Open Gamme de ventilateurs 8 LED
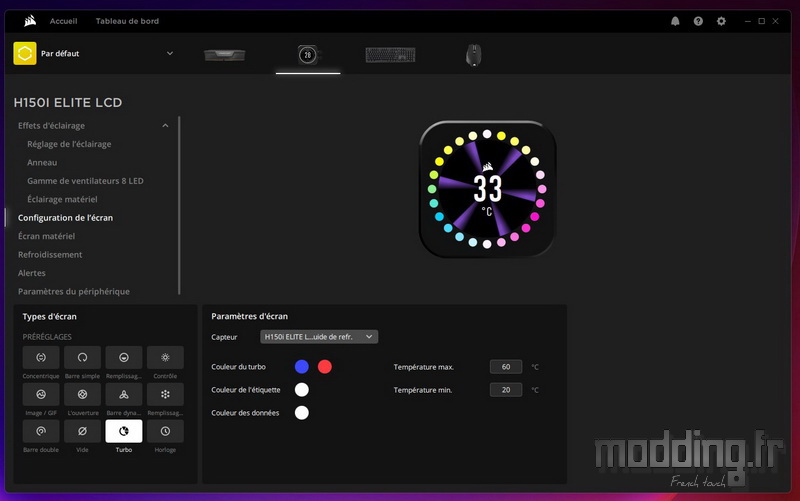 [x=85, y=181]
